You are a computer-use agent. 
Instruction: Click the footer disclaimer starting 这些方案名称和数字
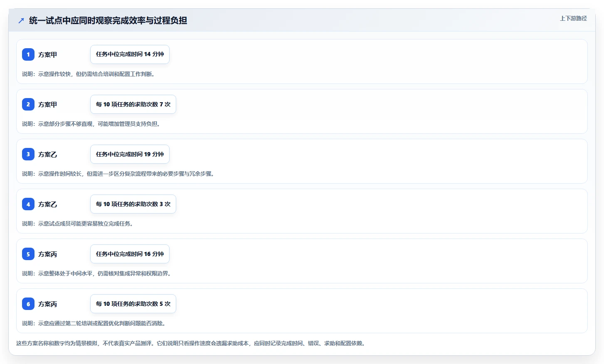point(192,343)
